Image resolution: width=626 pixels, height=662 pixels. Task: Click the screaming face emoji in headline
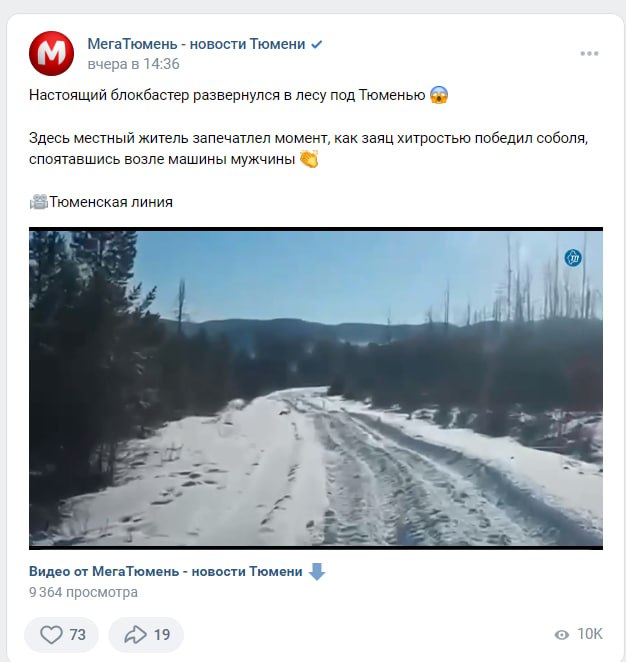coord(439,95)
